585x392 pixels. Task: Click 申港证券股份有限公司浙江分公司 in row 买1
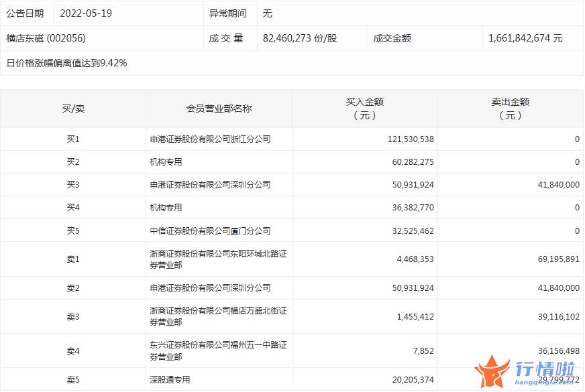pyautogui.click(x=210, y=139)
